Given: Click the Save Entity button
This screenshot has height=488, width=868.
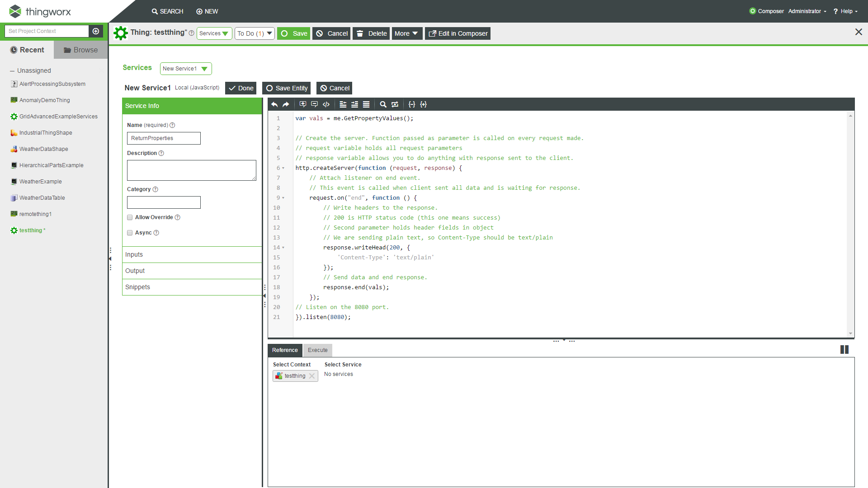Looking at the screenshot, I should tap(287, 88).
